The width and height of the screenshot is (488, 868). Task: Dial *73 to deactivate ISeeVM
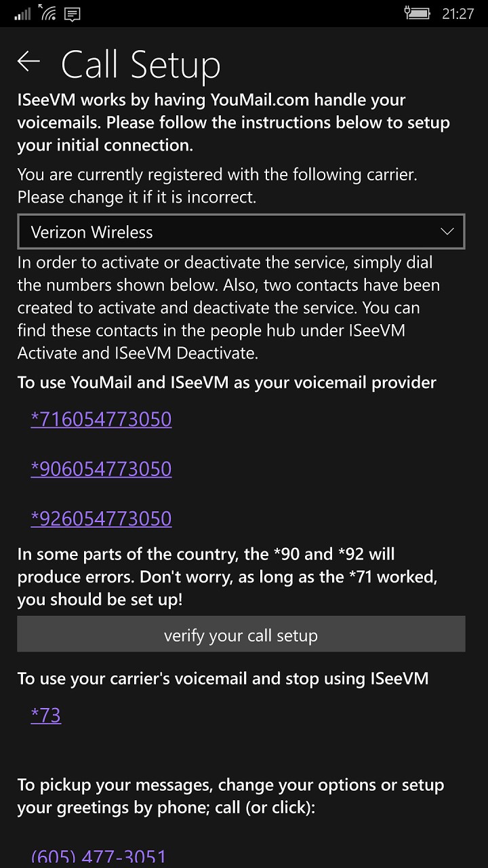coord(46,715)
